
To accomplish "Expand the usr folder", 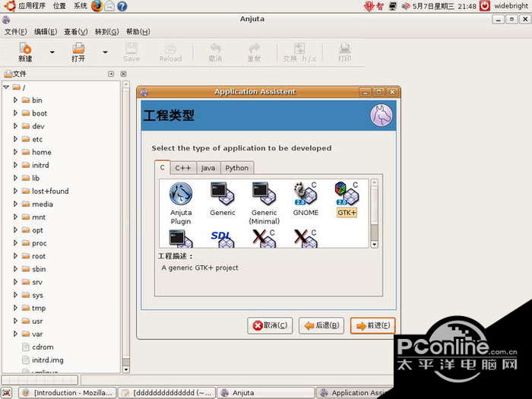I will pos(15,321).
